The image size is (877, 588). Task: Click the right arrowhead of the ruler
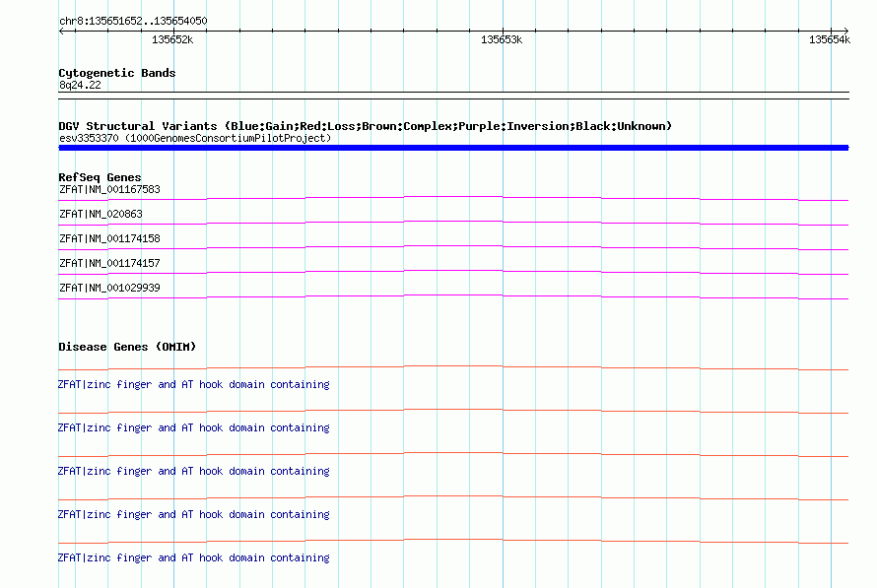click(845, 31)
